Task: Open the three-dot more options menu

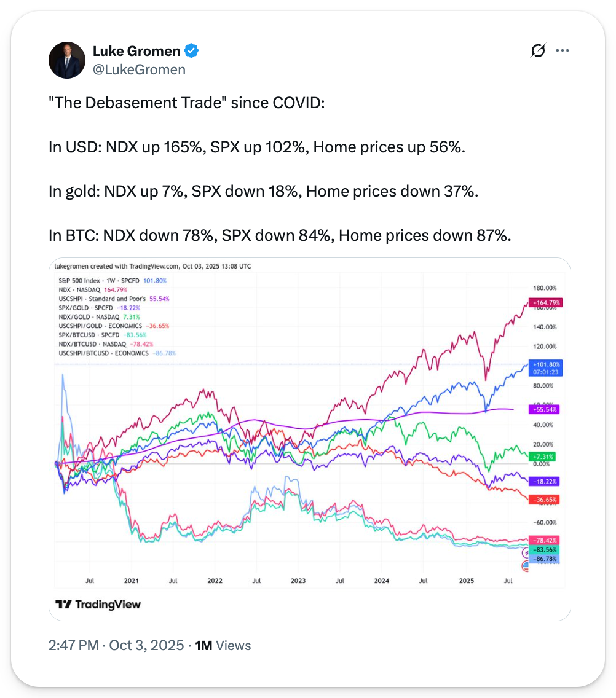Action: coord(562,52)
